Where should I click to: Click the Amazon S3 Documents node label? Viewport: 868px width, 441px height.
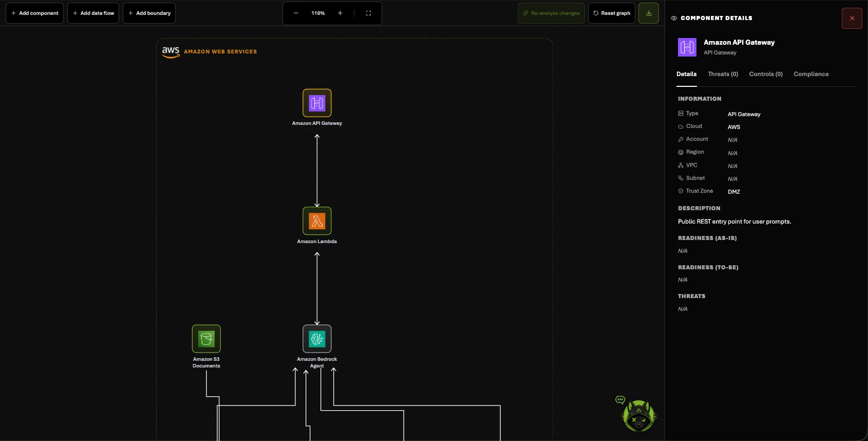(x=206, y=362)
